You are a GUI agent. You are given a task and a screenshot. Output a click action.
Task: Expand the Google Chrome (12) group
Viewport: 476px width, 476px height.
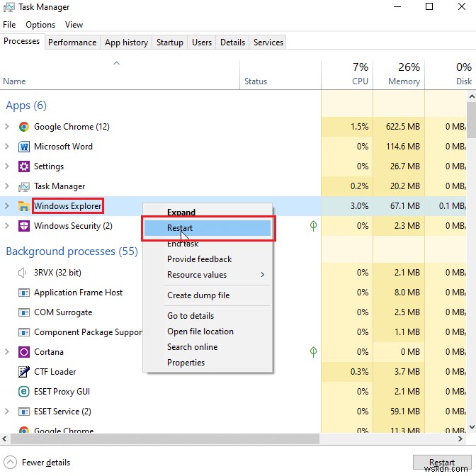pos(6,127)
